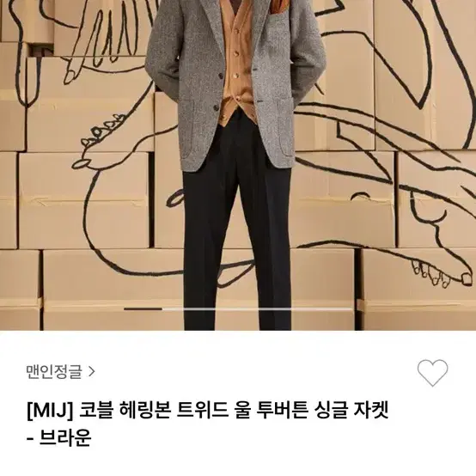Image resolution: width=476 pixels, height=476 pixels.
Task: Tap the heart wishlist icon
Action: point(432,373)
